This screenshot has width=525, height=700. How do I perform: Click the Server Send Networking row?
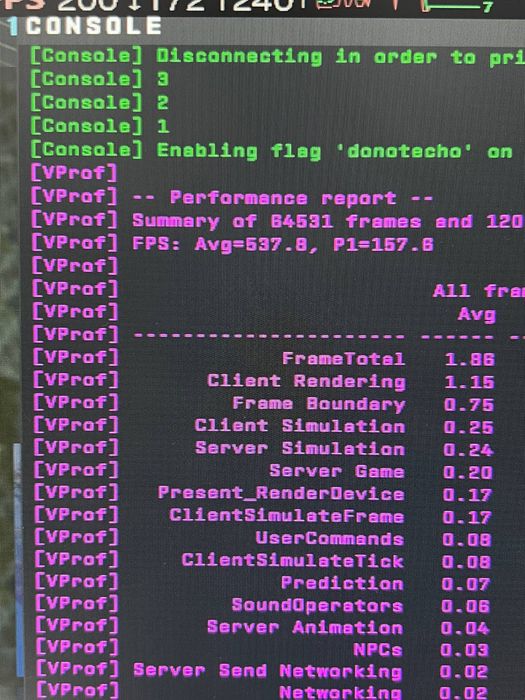point(262,671)
